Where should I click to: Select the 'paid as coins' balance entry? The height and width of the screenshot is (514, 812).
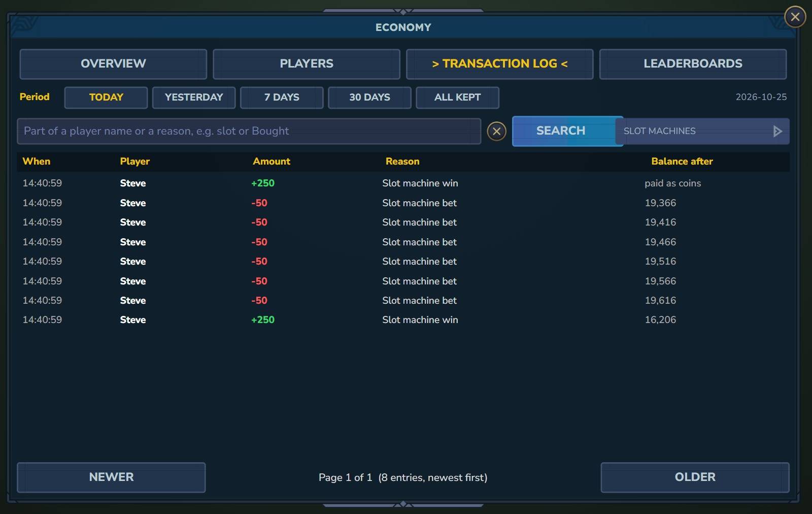672,183
